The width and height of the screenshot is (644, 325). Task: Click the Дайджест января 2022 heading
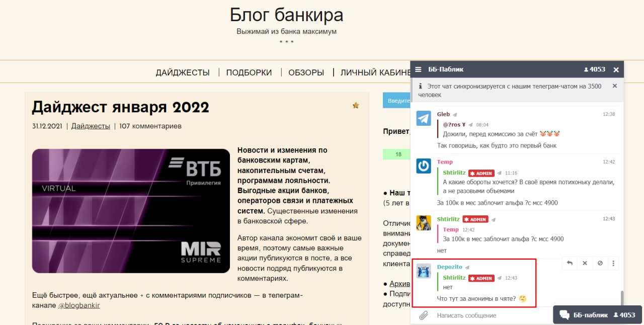(120, 107)
